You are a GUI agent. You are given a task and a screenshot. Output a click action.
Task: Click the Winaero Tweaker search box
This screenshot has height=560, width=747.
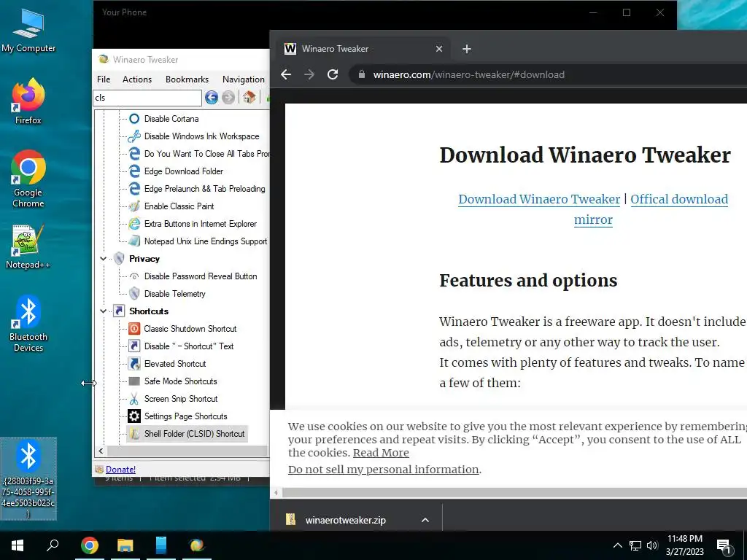coord(147,98)
